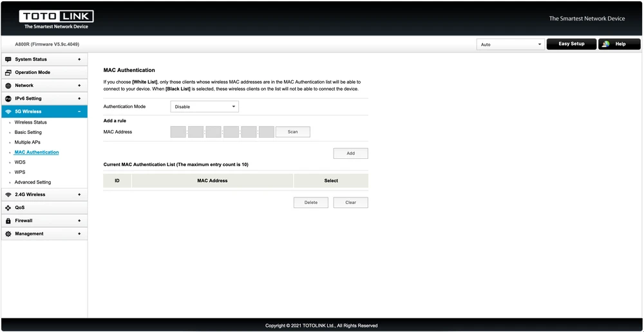Click the System Status monitor icon

(8, 59)
